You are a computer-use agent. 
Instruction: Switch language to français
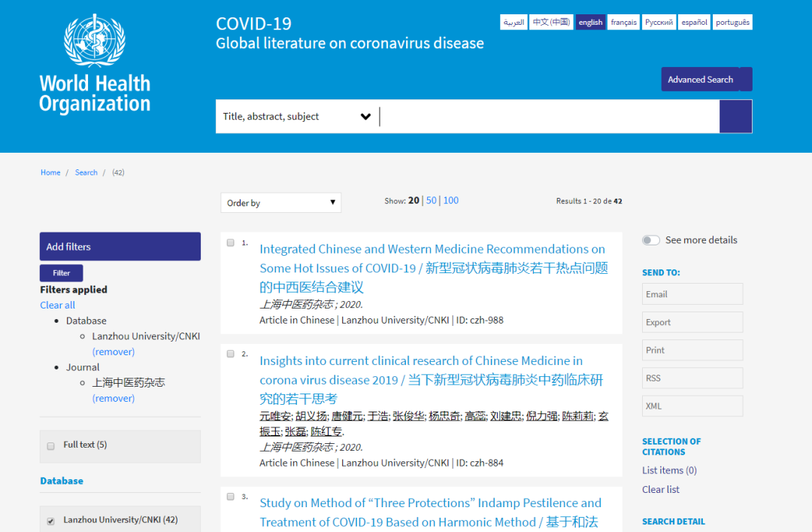(623, 23)
